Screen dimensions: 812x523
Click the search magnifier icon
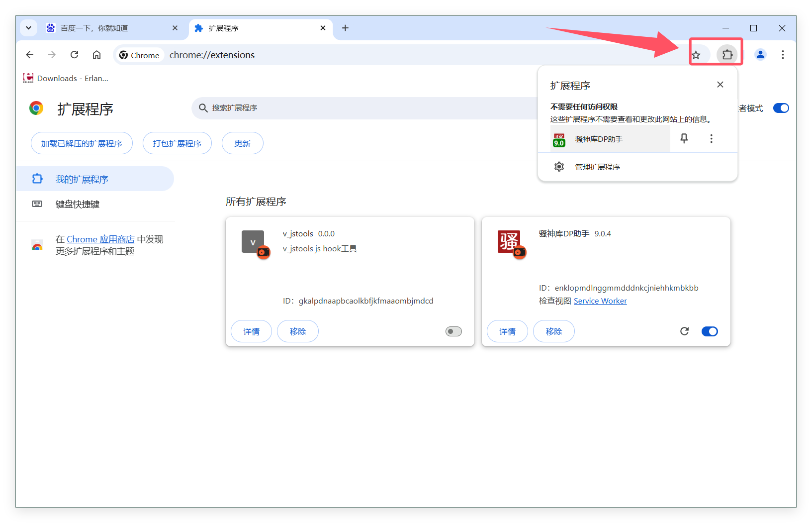click(x=203, y=108)
